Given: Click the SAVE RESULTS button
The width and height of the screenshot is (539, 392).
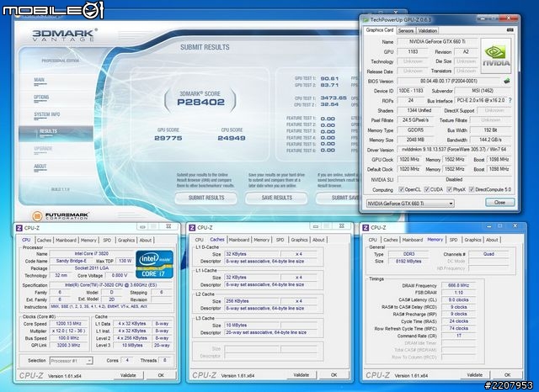Looking at the screenshot, I should point(276,198).
